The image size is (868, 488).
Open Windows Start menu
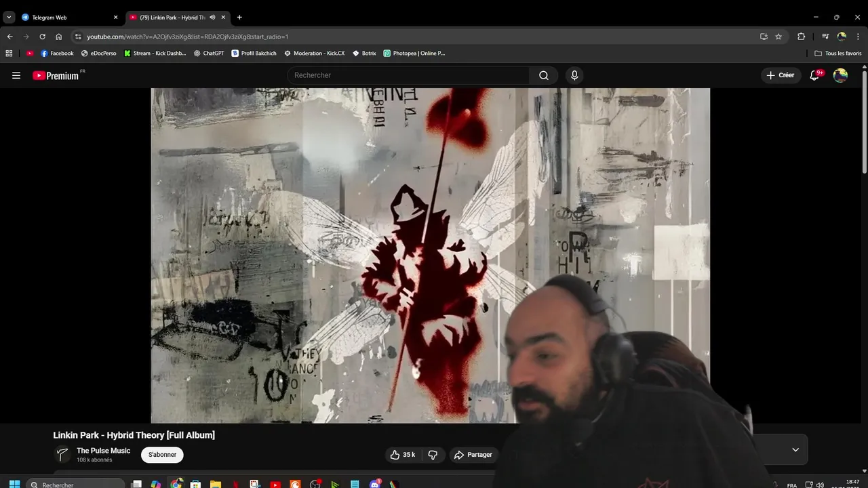[x=14, y=484]
